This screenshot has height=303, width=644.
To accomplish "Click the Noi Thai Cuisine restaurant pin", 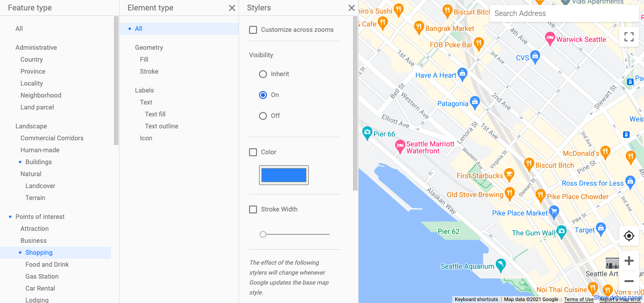I will 593,288.
